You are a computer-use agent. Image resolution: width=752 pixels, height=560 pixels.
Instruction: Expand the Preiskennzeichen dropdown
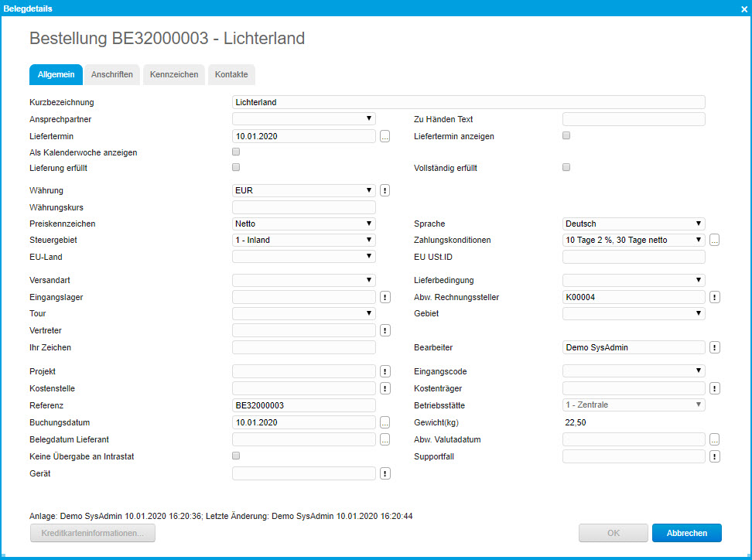303,224
